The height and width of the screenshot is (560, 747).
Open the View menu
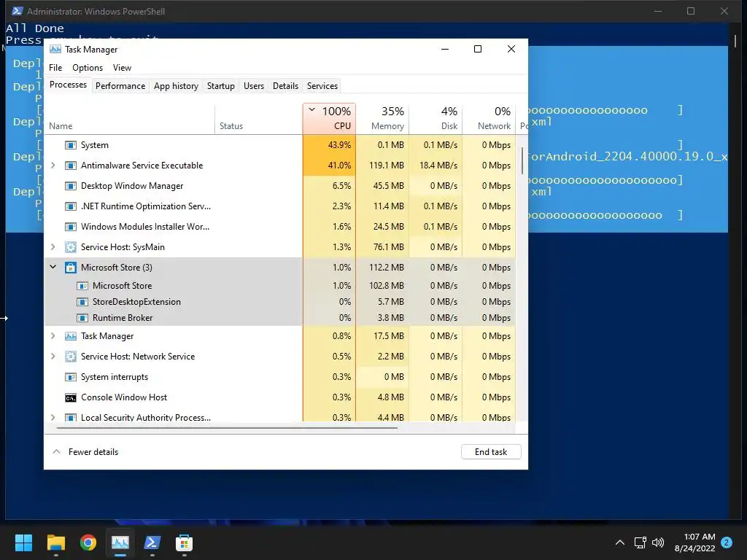click(122, 68)
